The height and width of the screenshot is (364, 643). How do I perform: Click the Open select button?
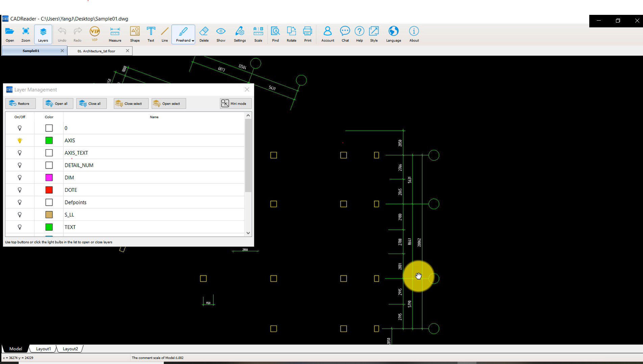[169, 103]
